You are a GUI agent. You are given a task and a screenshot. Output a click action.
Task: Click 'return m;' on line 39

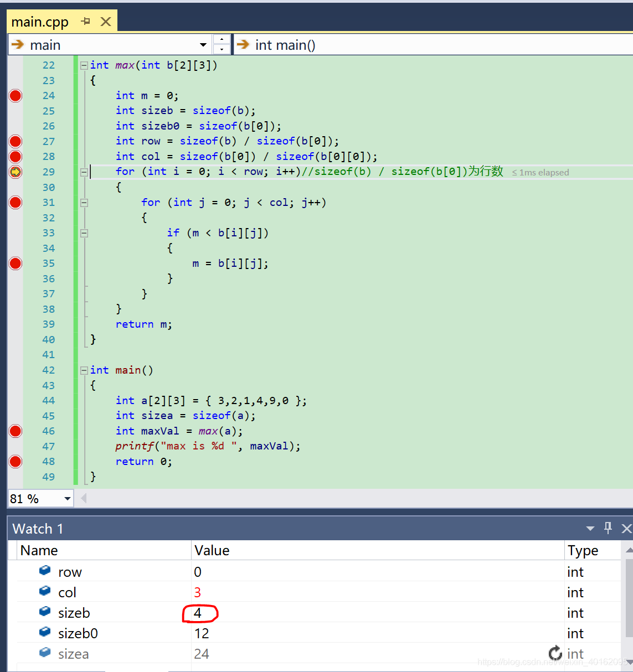[144, 324]
